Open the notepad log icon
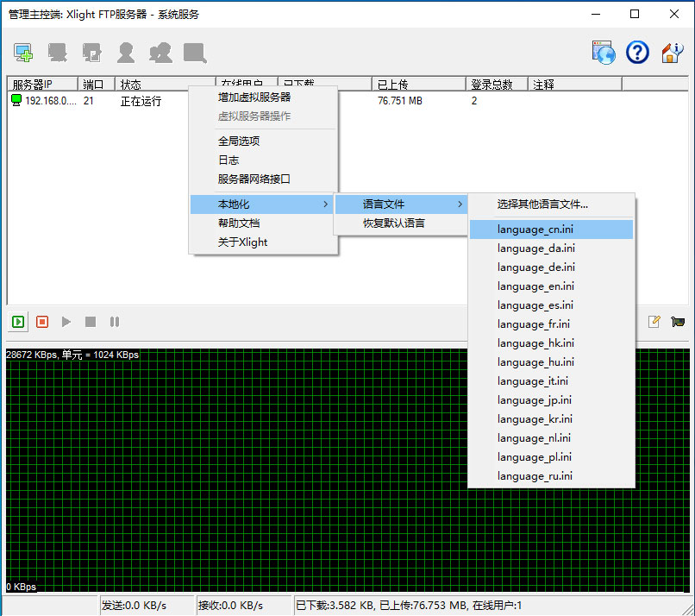 point(654,322)
